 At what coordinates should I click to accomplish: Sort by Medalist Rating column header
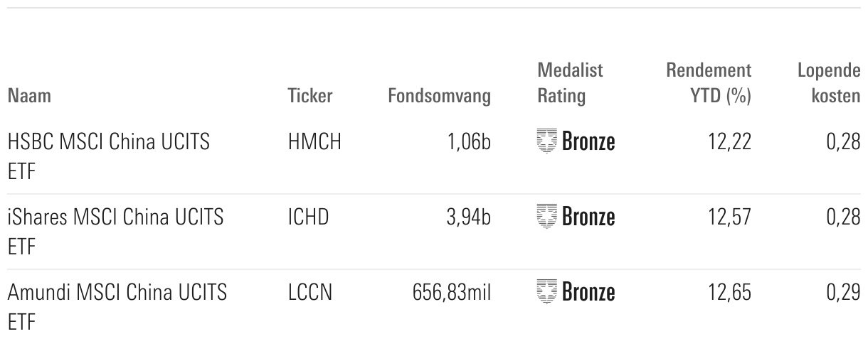pyautogui.click(x=571, y=83)
